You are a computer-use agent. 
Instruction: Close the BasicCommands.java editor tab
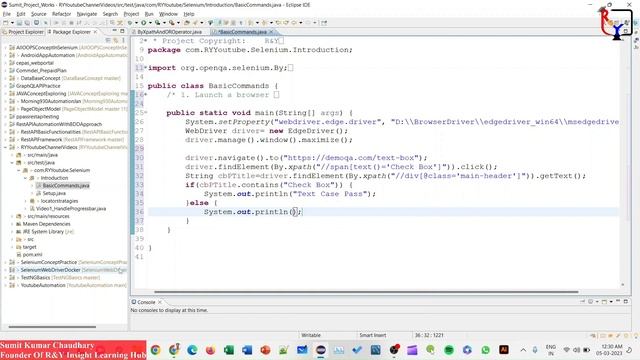[271, 32]
